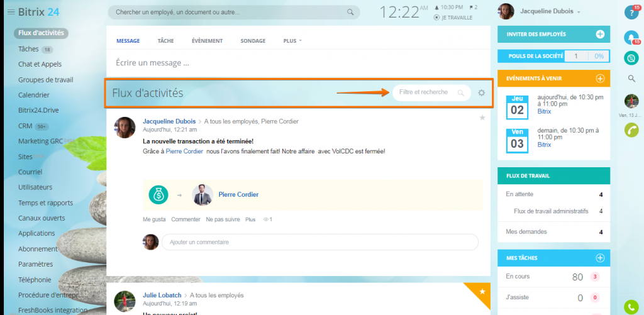Toggle the hamburger menu next to Bitrix 24

click(11, 12)
